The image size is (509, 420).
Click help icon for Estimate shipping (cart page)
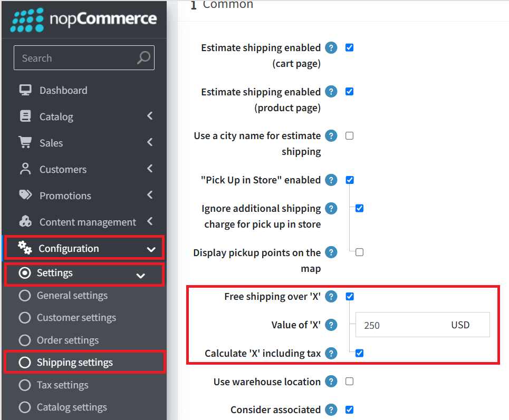coord(331,47)
